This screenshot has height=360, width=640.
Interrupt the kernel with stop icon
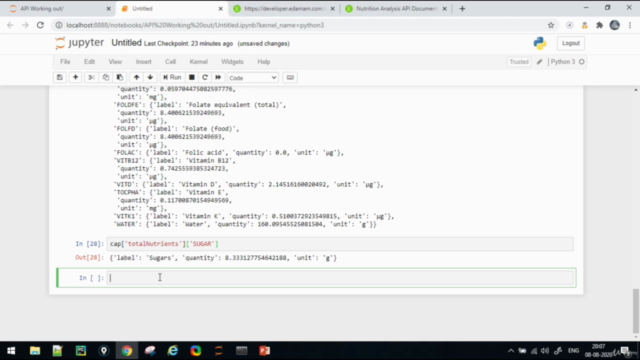tap(191, 78)
